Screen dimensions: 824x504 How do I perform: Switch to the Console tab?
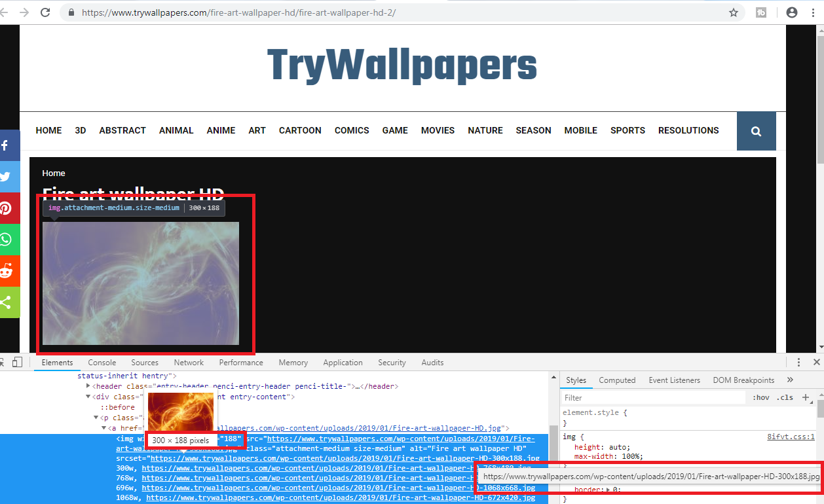pyautogui.click(x=102, y=363)
